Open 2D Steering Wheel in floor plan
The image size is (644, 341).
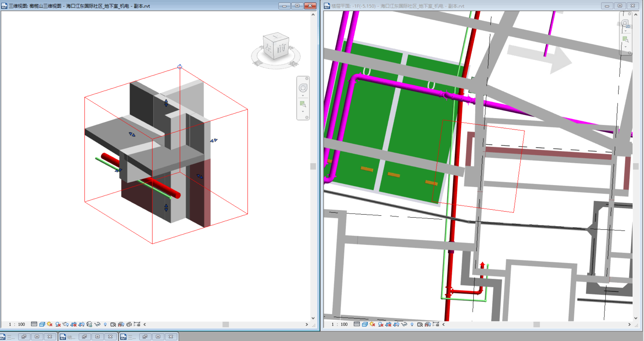(x=625, y=24)
